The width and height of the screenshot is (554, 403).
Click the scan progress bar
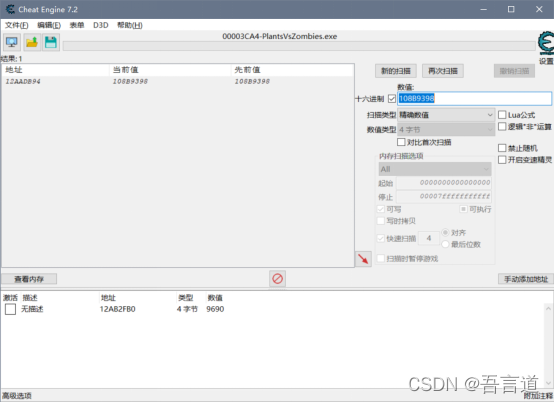click(x=299, y=46)
